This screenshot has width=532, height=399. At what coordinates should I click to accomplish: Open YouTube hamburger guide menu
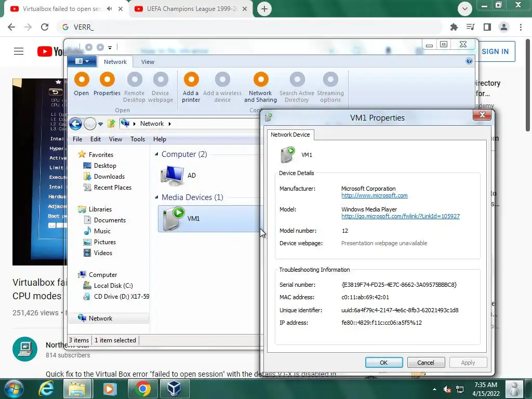(19, 51)
